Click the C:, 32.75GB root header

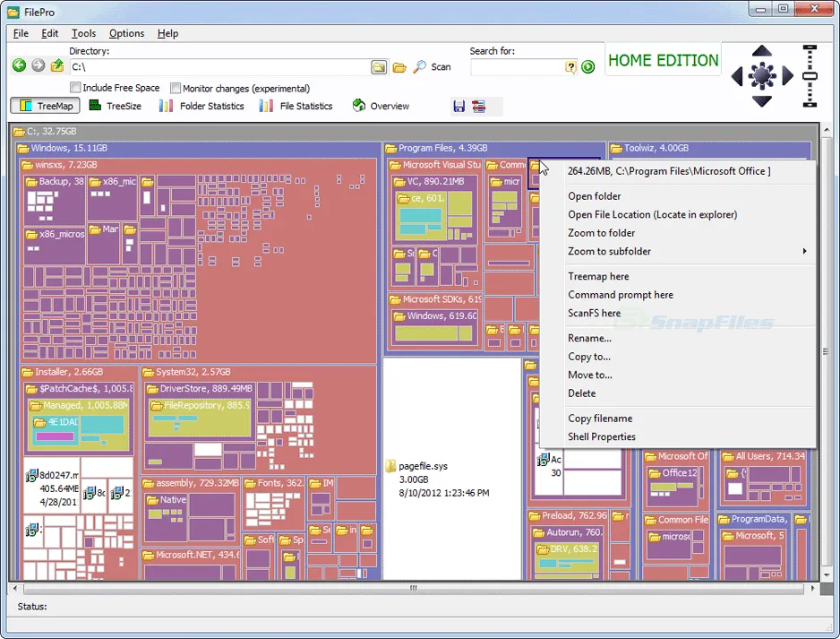coord(413,131)
